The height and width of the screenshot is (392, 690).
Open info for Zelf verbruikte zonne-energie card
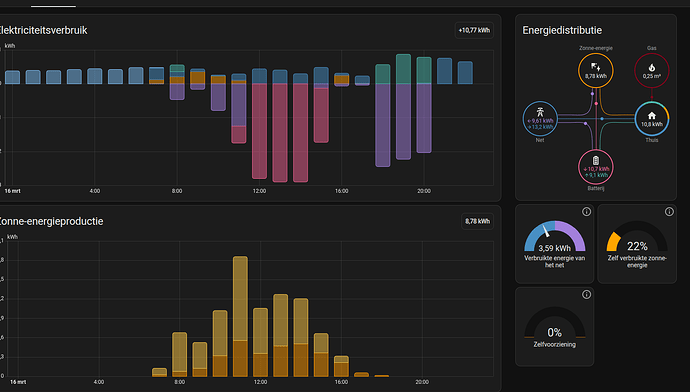(669, 212)
